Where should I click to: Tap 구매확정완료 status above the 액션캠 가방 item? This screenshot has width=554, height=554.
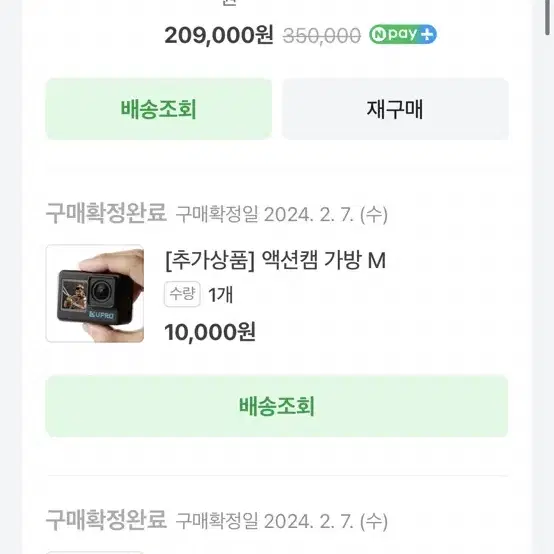click(106, 213)
